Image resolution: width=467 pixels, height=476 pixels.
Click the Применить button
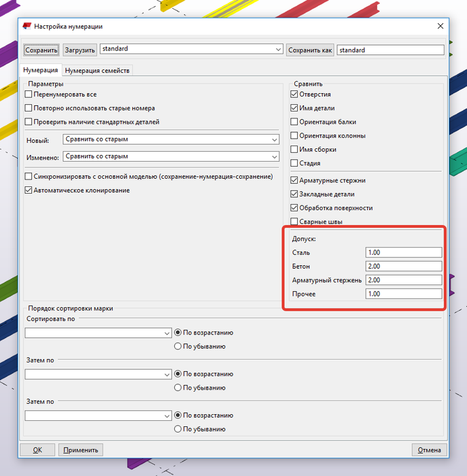click(x=81, y=450)
